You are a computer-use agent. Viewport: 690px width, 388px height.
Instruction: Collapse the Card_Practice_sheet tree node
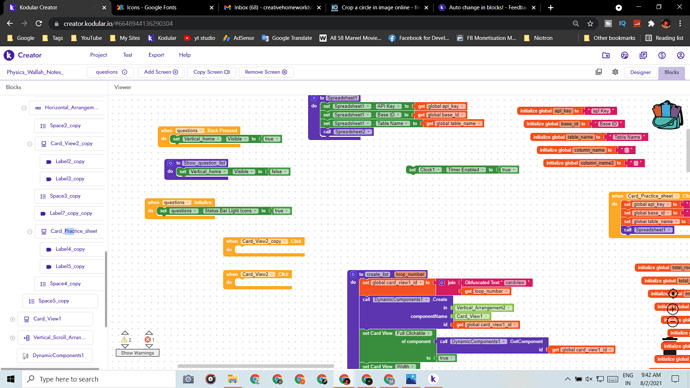click(30, 231)
